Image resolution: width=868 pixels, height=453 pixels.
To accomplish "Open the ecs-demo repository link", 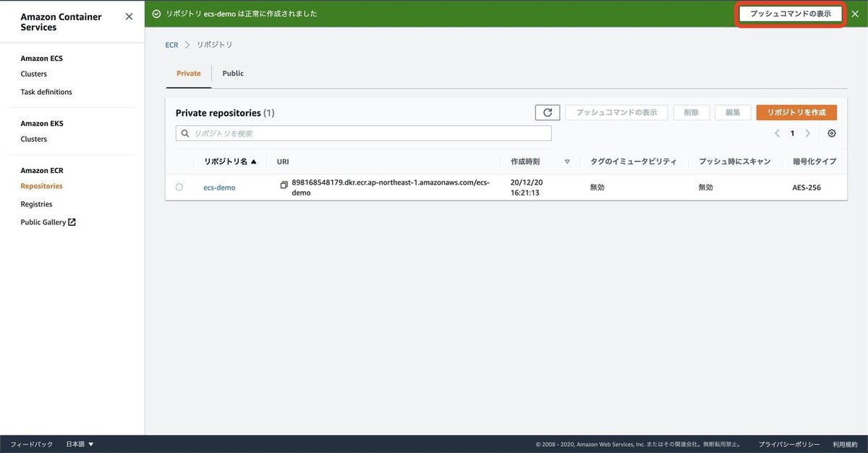I will [x=219, y=187].
